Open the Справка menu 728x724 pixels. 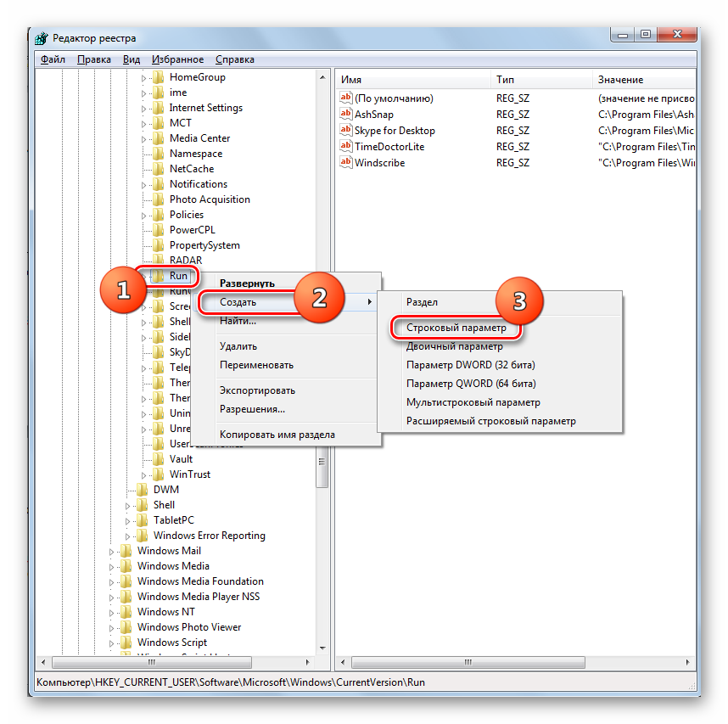coord(234,59)
